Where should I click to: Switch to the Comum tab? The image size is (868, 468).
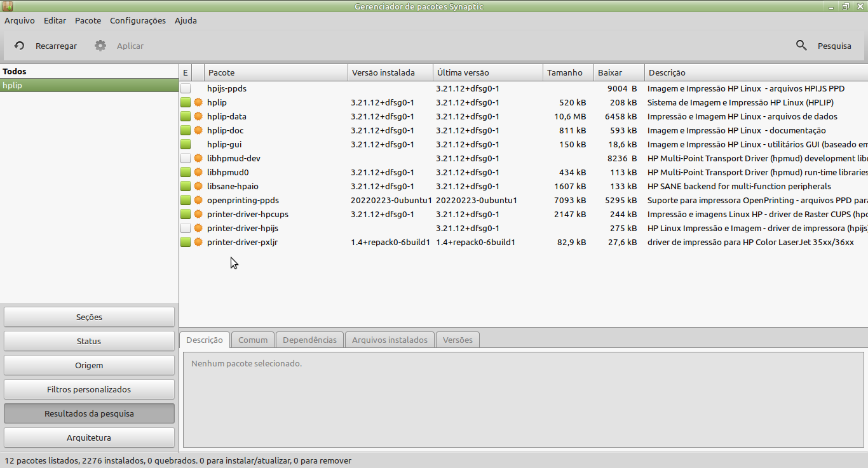(x=253, y=340)
